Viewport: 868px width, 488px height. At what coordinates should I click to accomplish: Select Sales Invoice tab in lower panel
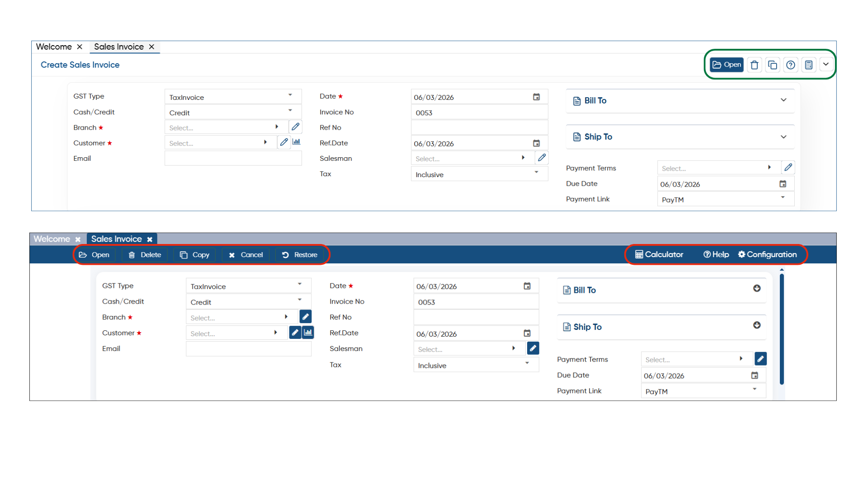tap(116, 239)
